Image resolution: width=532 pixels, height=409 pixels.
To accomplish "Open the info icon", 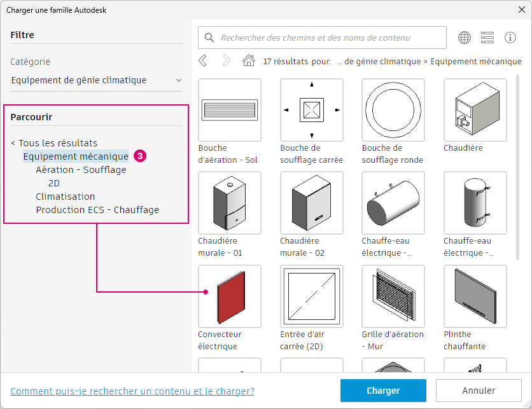I will pos(510,38).
